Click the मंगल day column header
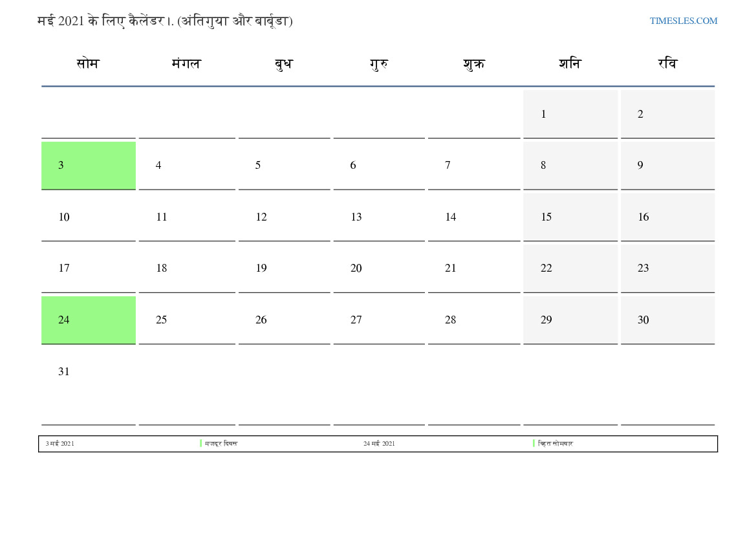 point(186,64)
